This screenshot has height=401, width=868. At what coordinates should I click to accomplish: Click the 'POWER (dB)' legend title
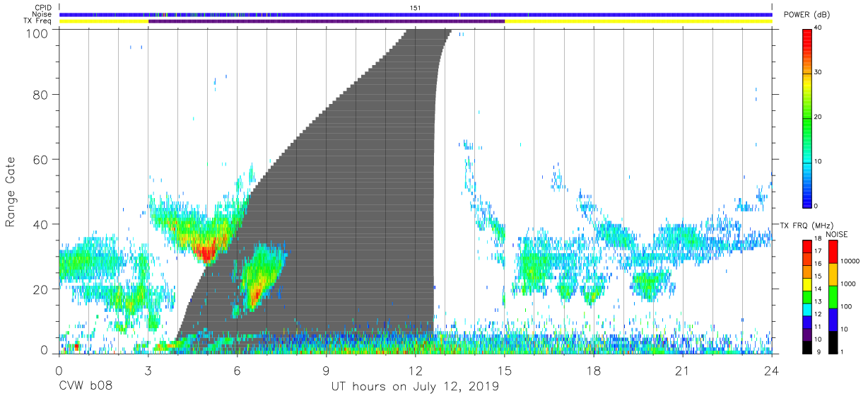(806, 16)
